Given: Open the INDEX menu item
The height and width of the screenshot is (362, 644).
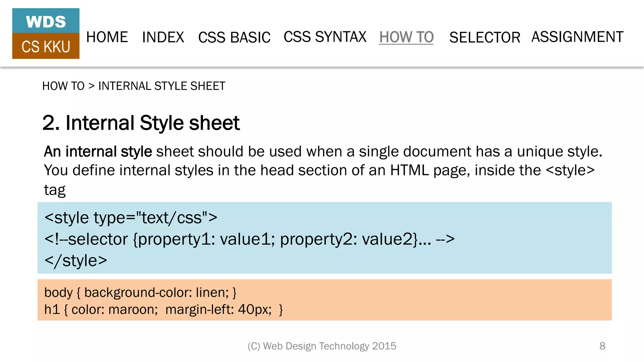Looking at the screenshot, I should [x=163, y=37].
